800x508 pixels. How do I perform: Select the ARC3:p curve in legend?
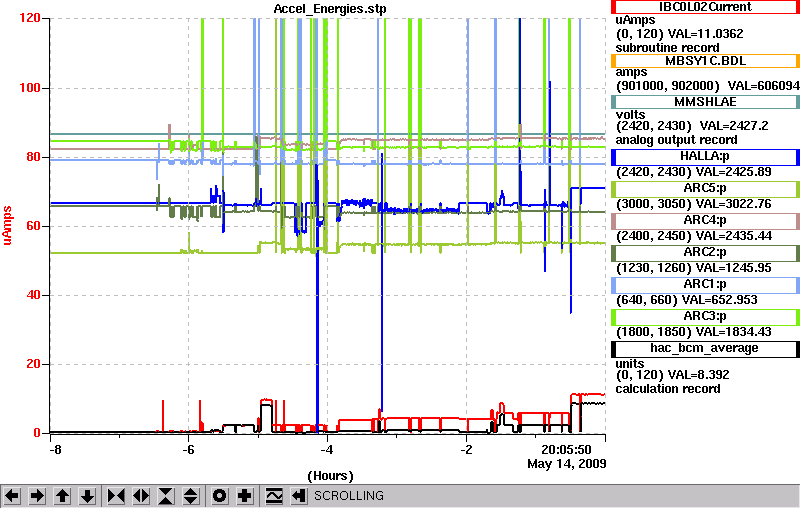click(x=705, y=316)
